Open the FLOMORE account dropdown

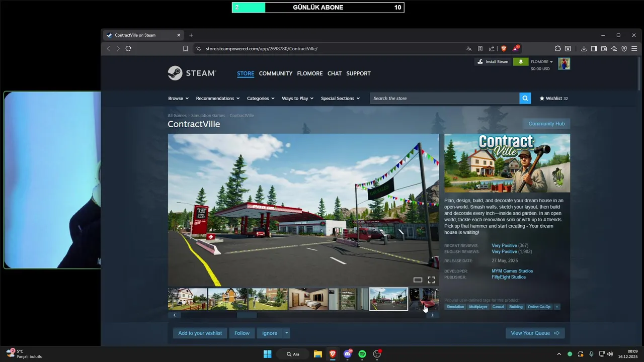[542, 62]
